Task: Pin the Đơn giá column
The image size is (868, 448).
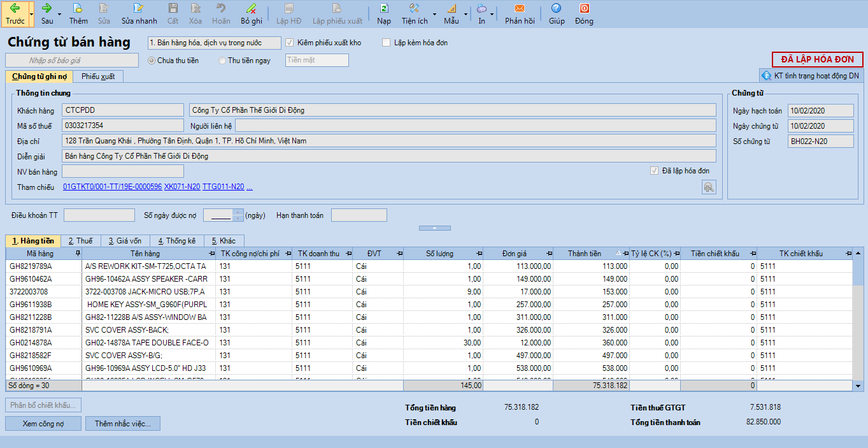Action: [x=550, y=254]
